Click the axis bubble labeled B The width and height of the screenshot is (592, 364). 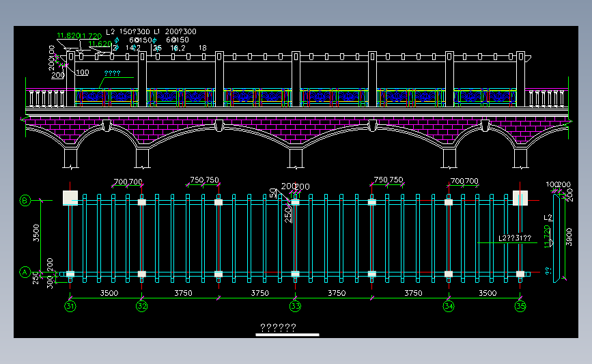(25, 201)
